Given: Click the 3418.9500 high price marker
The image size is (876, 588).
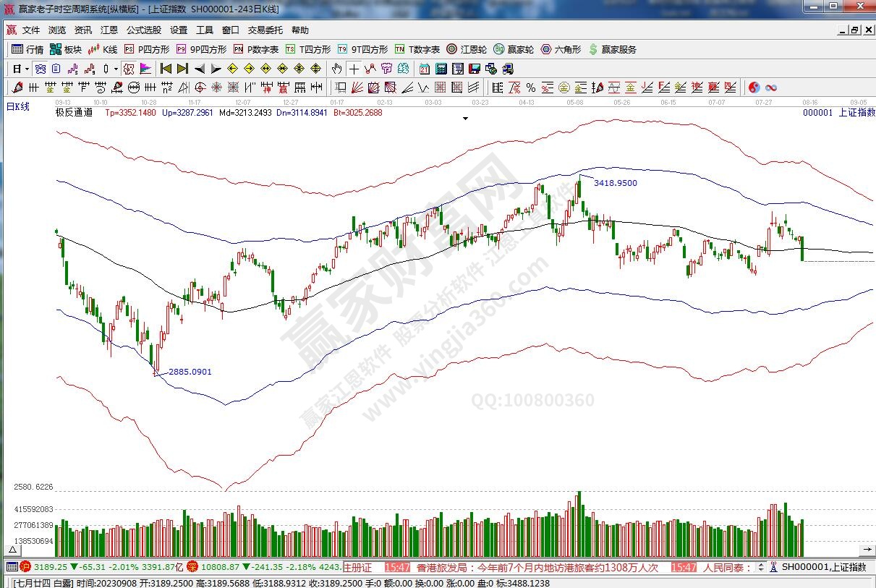Looking at the screenshot, I should [x=615, y=183].
